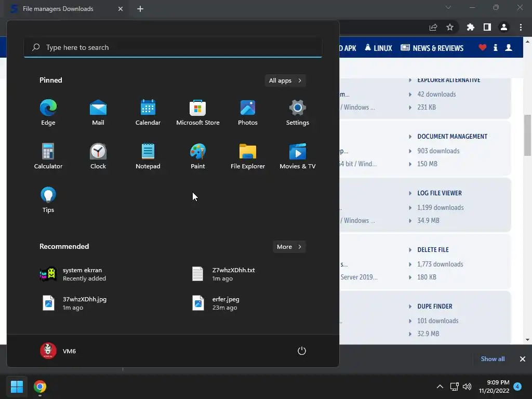The image size is (532, 399).
Task: Open the Calendar app
Action: [148, 113]
